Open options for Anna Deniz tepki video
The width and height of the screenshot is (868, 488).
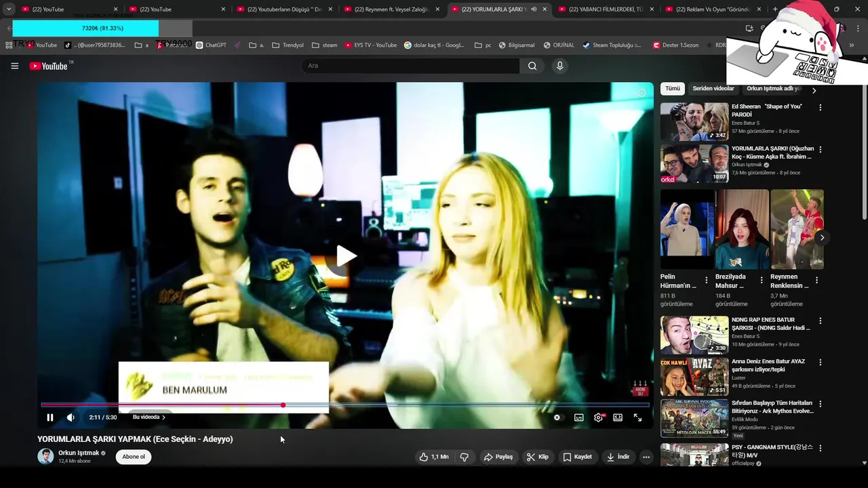(821, 363)
